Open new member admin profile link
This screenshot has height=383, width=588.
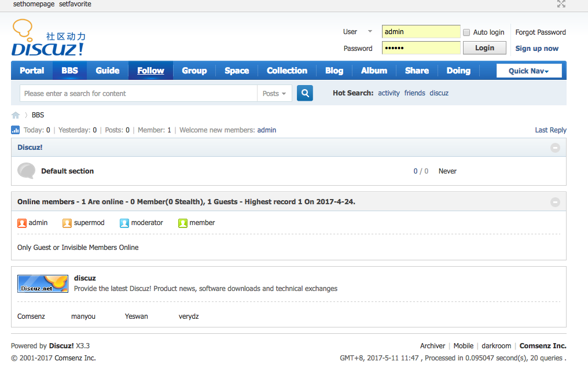[x=267, y=130]
